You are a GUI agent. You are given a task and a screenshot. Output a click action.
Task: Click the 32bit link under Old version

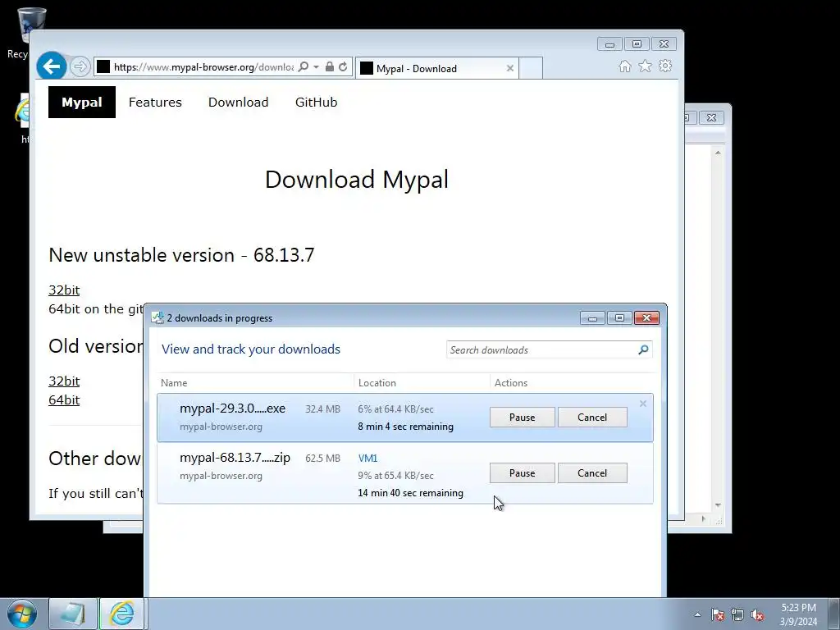pyautogui.click(x=64, y=381)
